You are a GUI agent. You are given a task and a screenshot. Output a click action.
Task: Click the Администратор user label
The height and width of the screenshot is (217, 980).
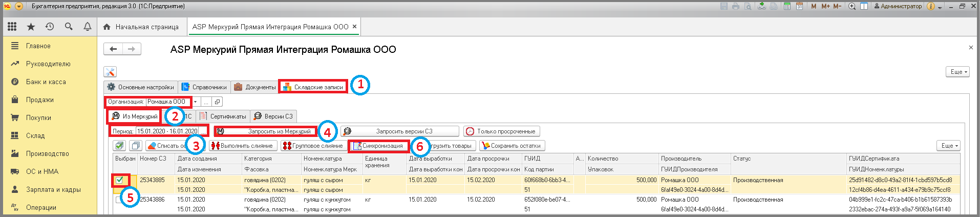tap(898, 6)
